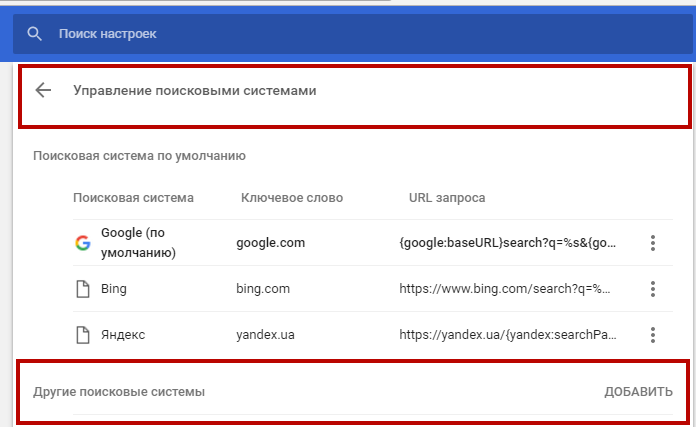Click the page icon next to Bing
This screenshot has height=427, width=696.
pyautogui.click(x=83, y=289)
